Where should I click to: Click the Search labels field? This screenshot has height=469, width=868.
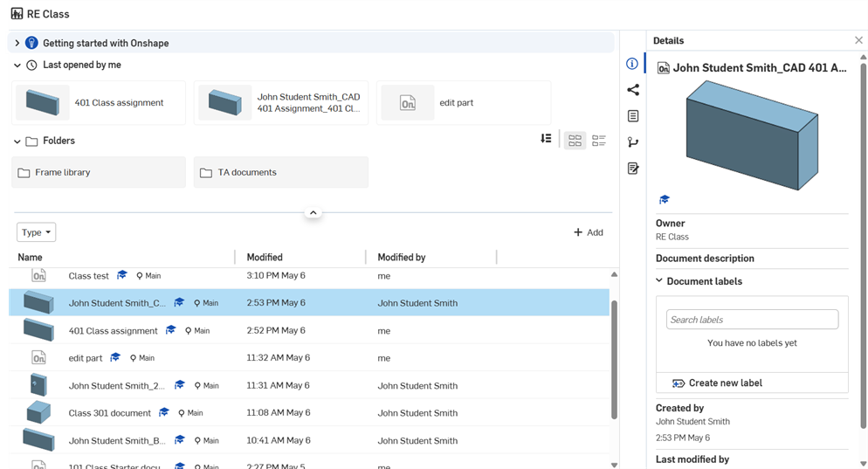click(x=752, y=320)
